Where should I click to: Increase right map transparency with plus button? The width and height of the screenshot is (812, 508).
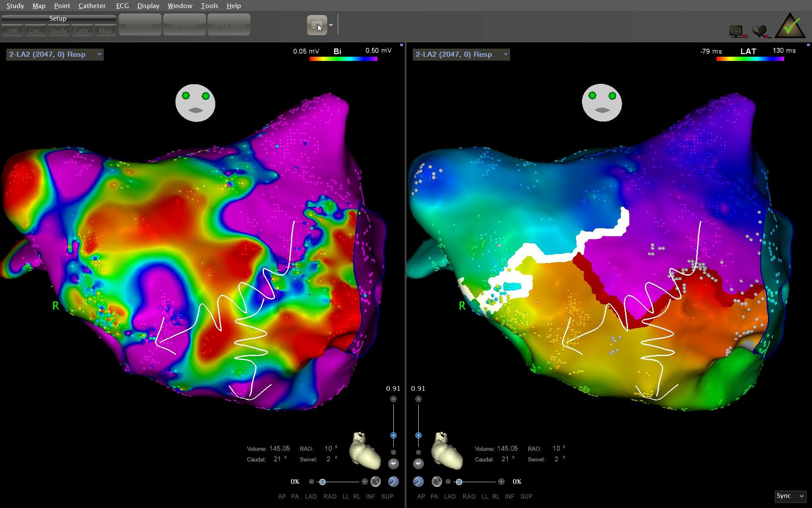pyautogui.click(x=501, y=482)
